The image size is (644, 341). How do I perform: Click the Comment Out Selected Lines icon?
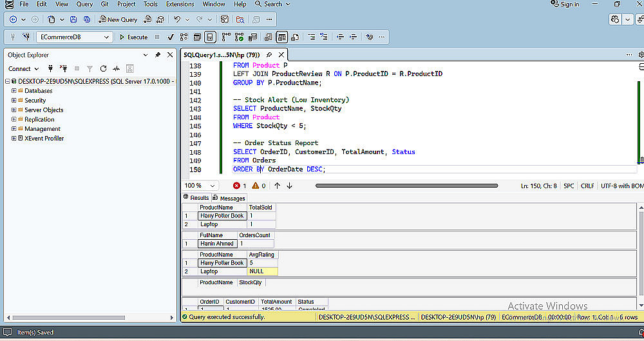pos(312,37)
